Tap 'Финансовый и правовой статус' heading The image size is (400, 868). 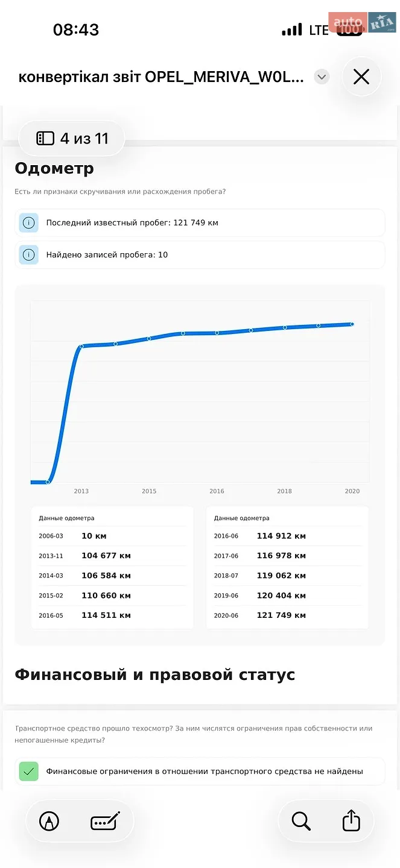155,675
